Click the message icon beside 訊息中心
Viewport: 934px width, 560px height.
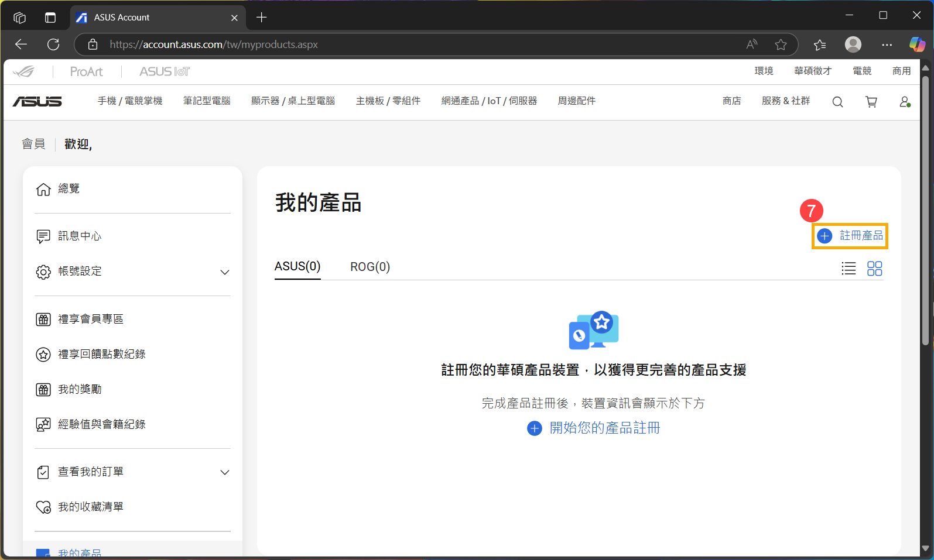click(x=43, y=236)
